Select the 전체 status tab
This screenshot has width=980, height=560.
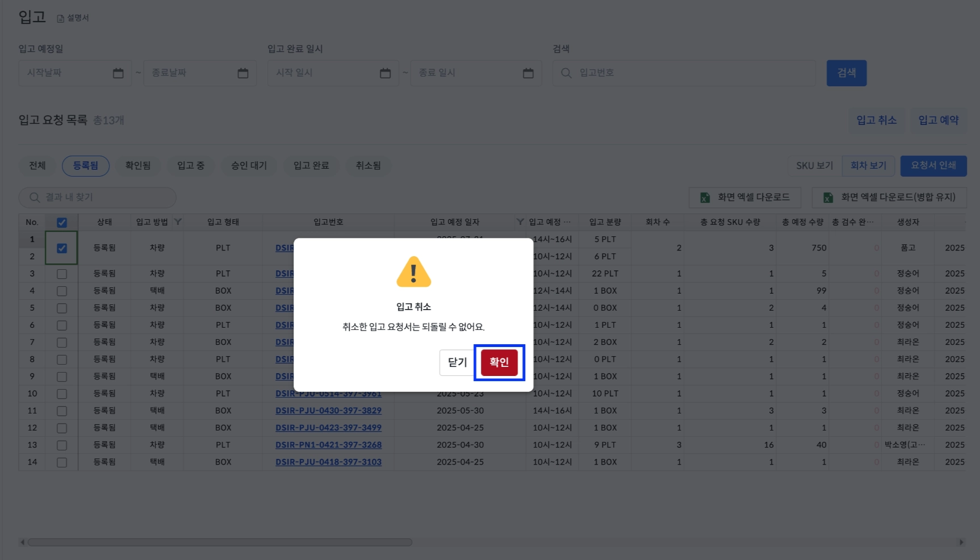pos(37,166)
